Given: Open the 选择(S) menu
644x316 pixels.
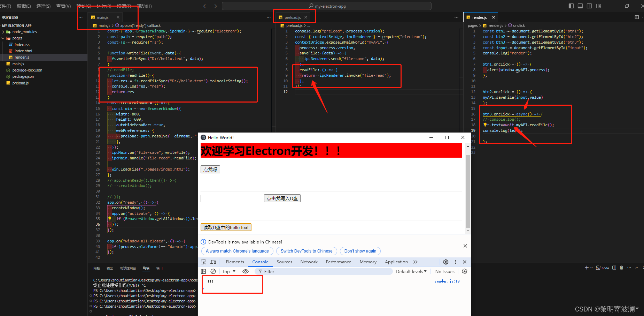Looking at the screenshot, I should pyautogui.click(x=44, y=6).
